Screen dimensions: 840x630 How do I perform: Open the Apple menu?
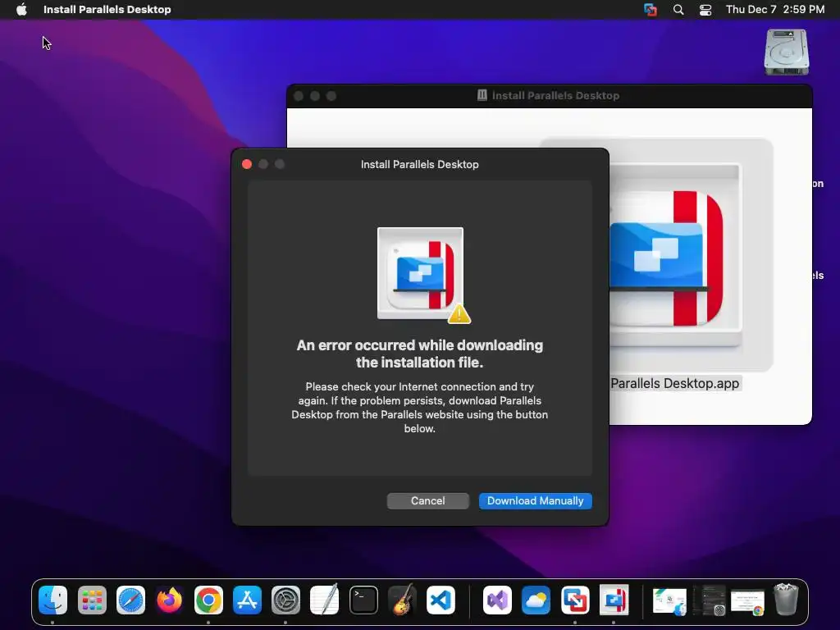click(x=21, y=9)
